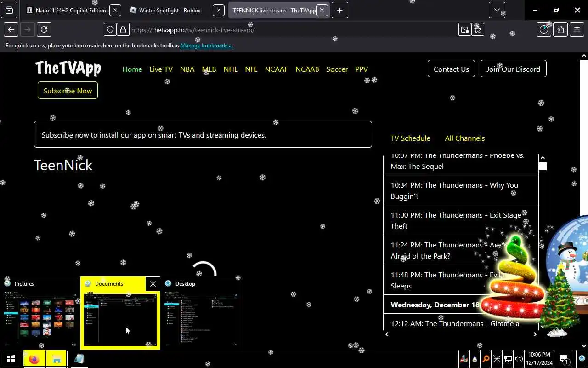The height and width of the screenshot is (368, 588).
Task: Click the schedule horizontal scroll right arrow
Action: tap(535, 334)
